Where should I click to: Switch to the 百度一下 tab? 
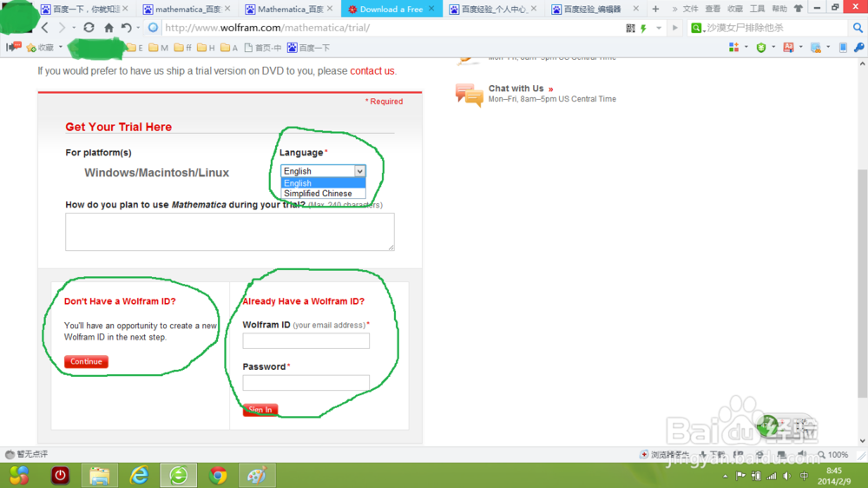click(85, 9)
